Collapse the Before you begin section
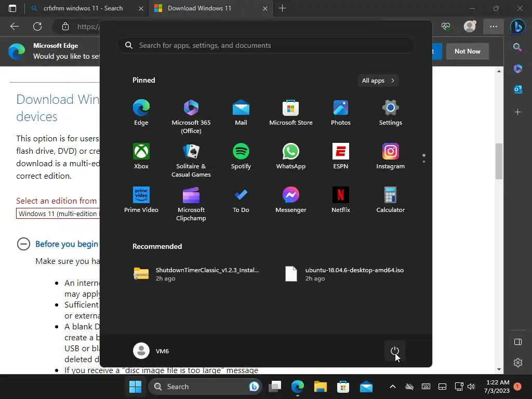Image resolution: width=532 pixels, height=399 pixels. [23, 244]
